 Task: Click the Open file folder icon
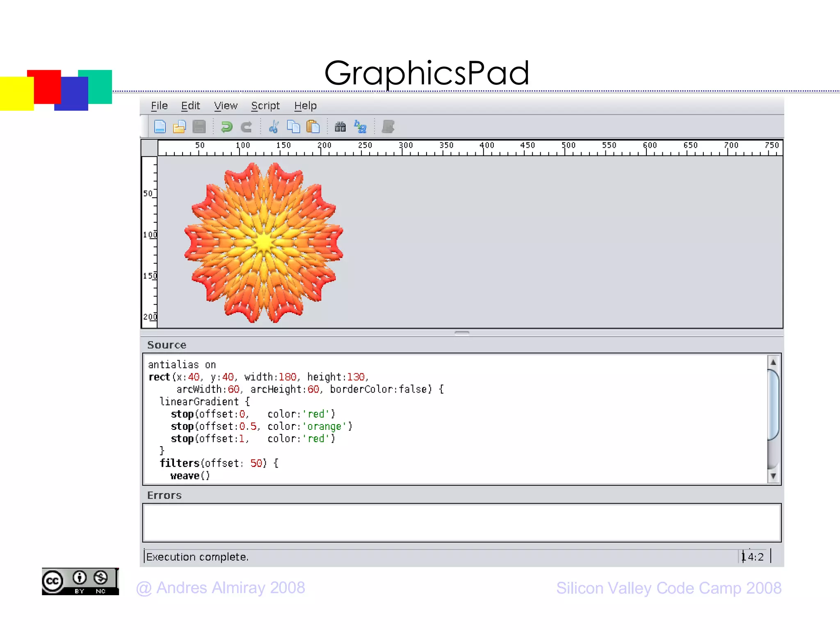(x=179, y=127)
